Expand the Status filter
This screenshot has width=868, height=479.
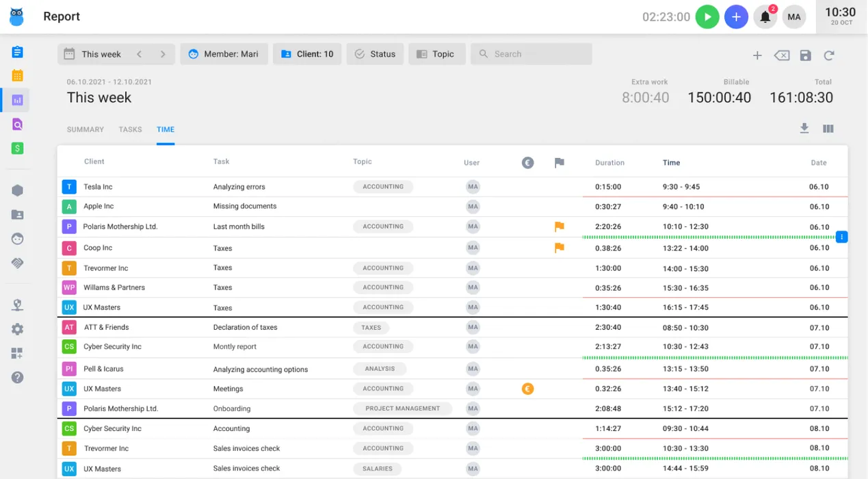(375, 53)
